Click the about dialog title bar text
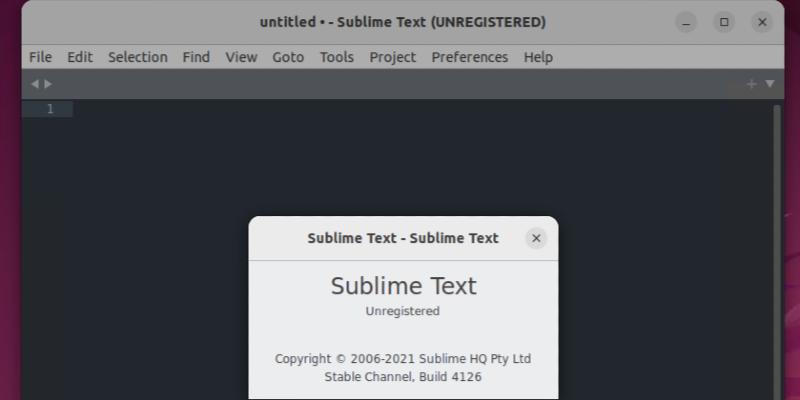This screenshot has height=400, width=800. [403, 238]
